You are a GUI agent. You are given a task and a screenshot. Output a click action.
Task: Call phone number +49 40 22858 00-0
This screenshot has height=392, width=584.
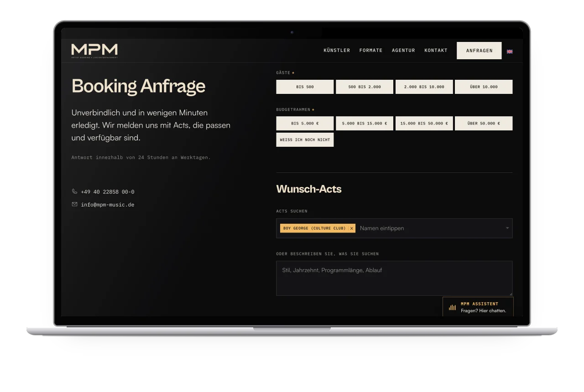[108, 192]
